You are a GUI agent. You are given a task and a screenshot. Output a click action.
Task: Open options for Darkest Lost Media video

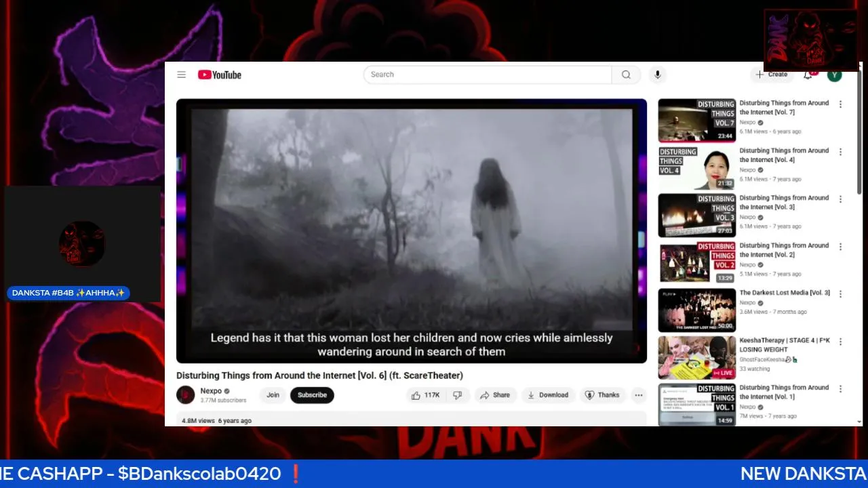click(840, 294)
